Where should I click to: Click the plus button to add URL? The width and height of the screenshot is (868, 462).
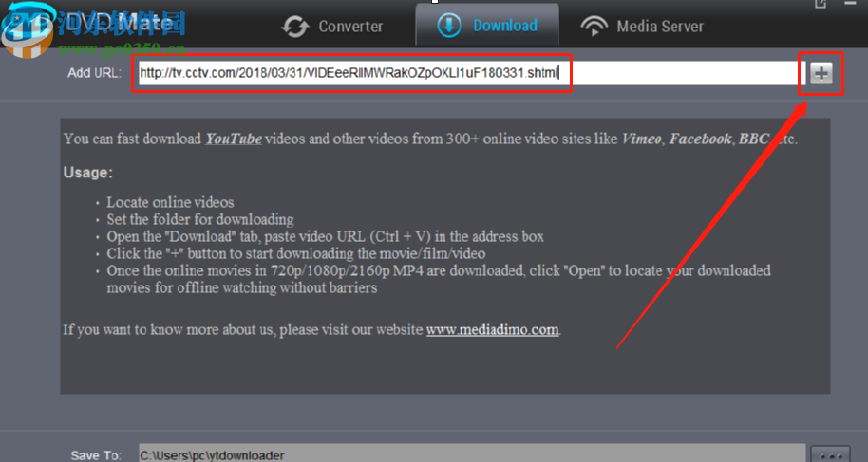(821, 73)
